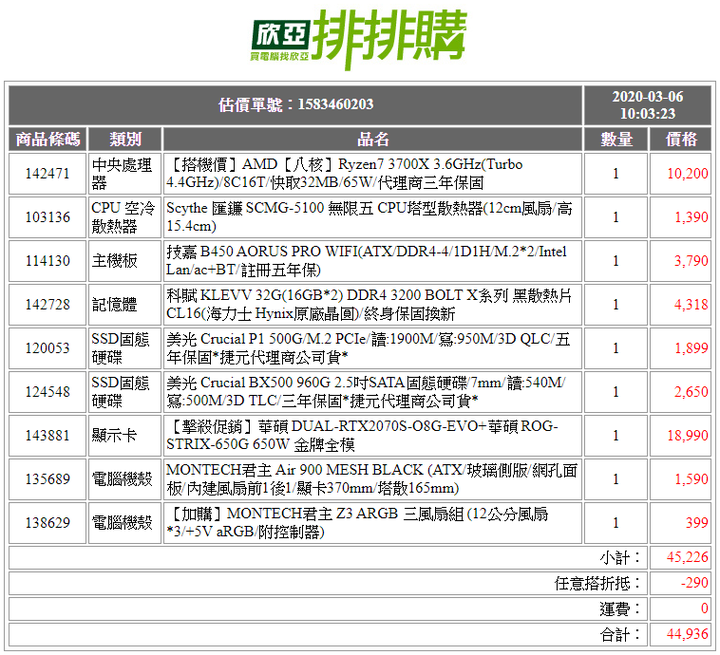720x655 pixels.
Task: Click 電腦機殼 category in row 135689
Action: [x=125, y=479]
